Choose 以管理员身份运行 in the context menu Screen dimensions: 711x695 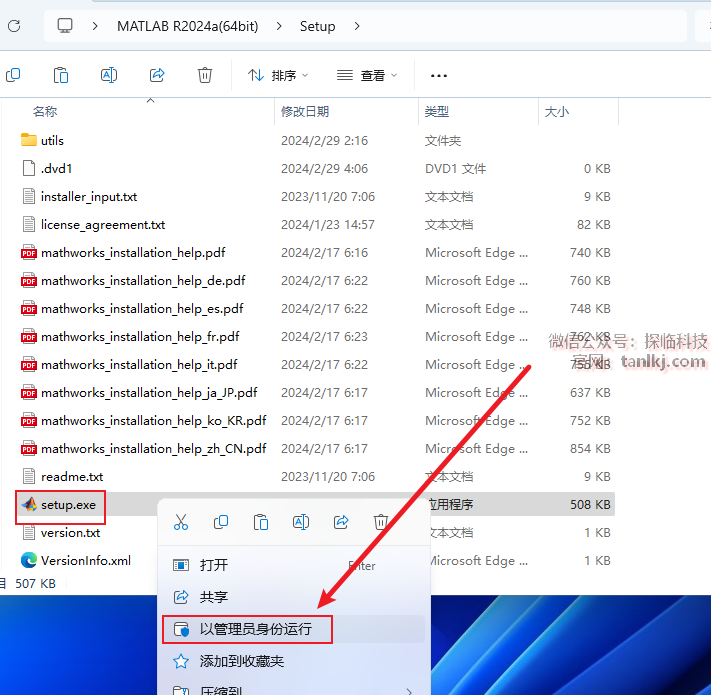[x=293, y=629]
